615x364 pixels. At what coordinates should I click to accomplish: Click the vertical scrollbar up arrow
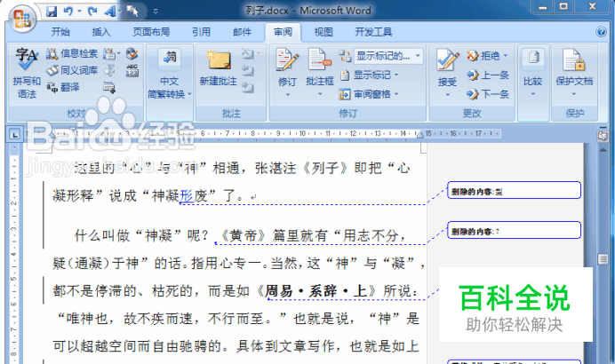pos(603,150)
